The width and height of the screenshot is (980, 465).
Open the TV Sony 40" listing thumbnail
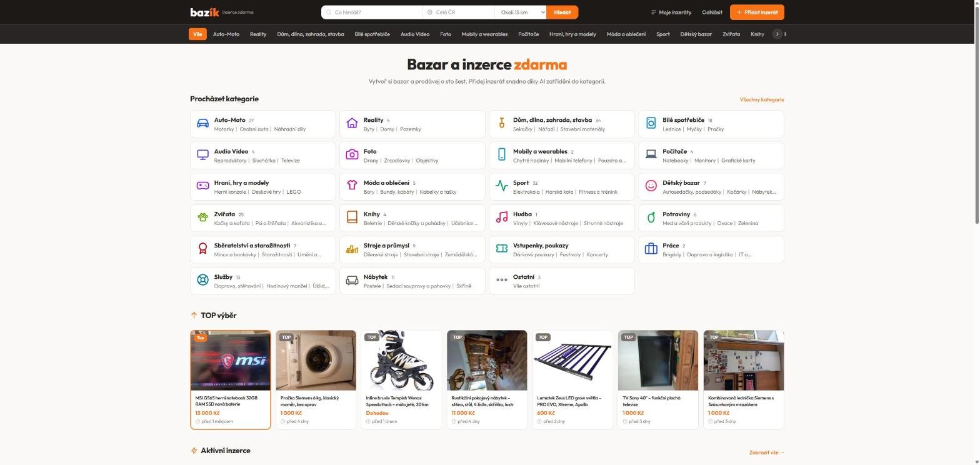point(658,361)
